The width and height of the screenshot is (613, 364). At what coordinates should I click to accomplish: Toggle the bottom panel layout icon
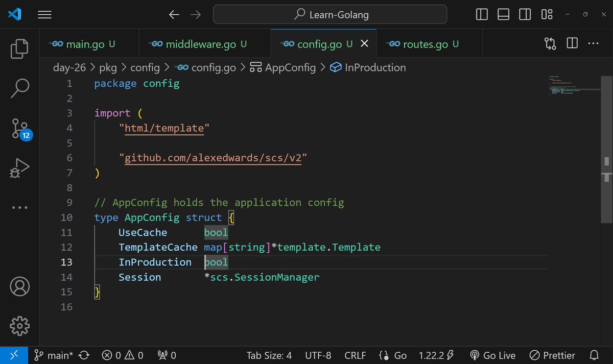click(503, 15)
